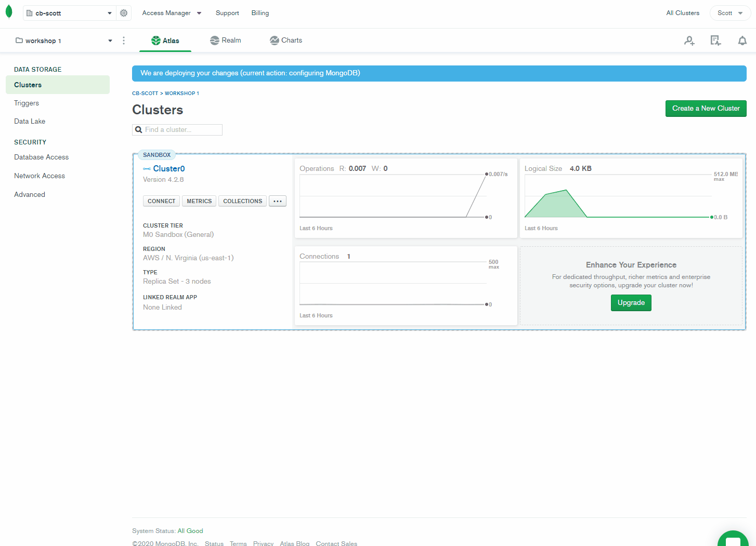756x546 pixels.
Task: Open the Privacy footer link
Action: tap(263, 543)
